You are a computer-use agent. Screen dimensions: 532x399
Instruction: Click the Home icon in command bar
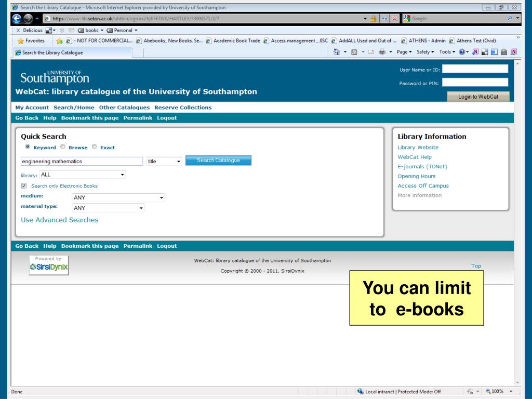point(336,52)
